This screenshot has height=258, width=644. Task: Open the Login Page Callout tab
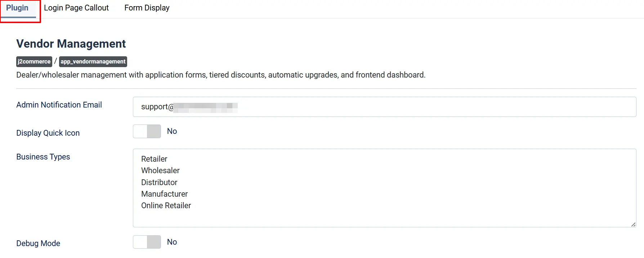coord(76,8)
